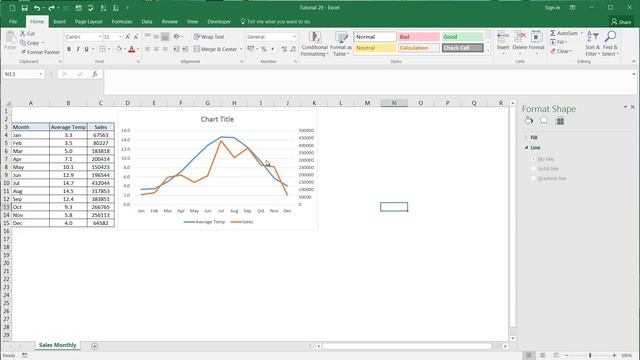640x360 pixels.
Task: Open Sort & Filter menu
Action: coord(592,43)
